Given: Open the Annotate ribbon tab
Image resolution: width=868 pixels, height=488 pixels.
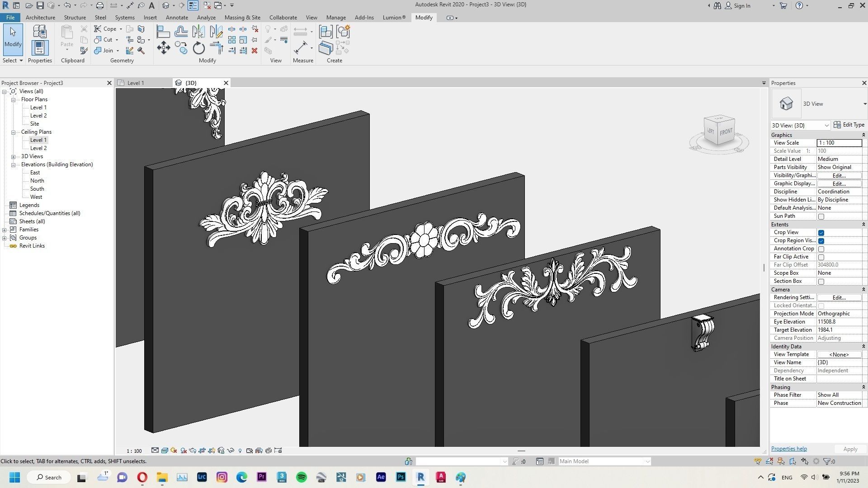Looking at the screenshot, I should [x=177, y=17].
